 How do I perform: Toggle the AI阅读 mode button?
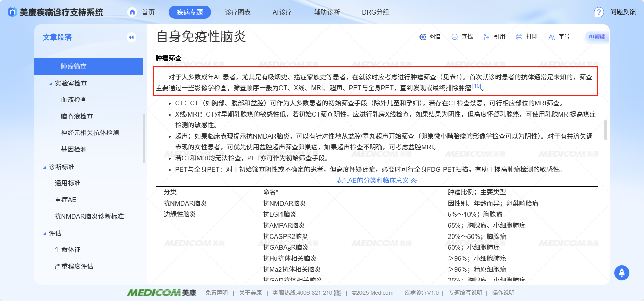click(x=596, y=36)
